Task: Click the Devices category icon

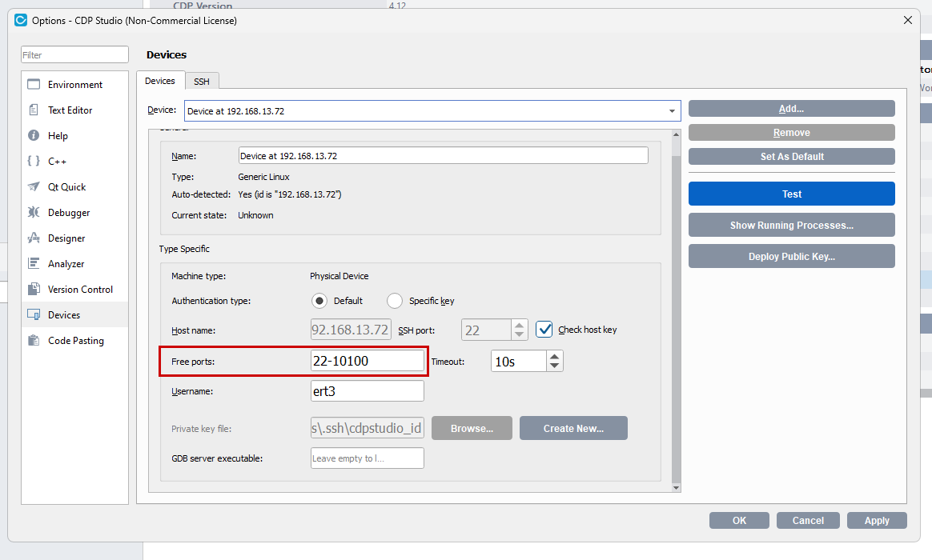Action: (x=34, y=314)
